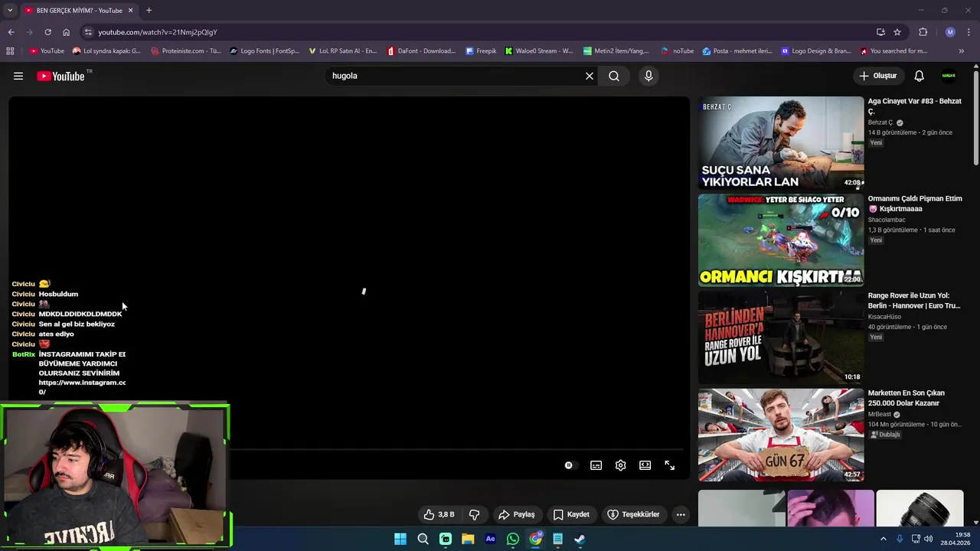Clear the hugola search text

tap(590, 76)
